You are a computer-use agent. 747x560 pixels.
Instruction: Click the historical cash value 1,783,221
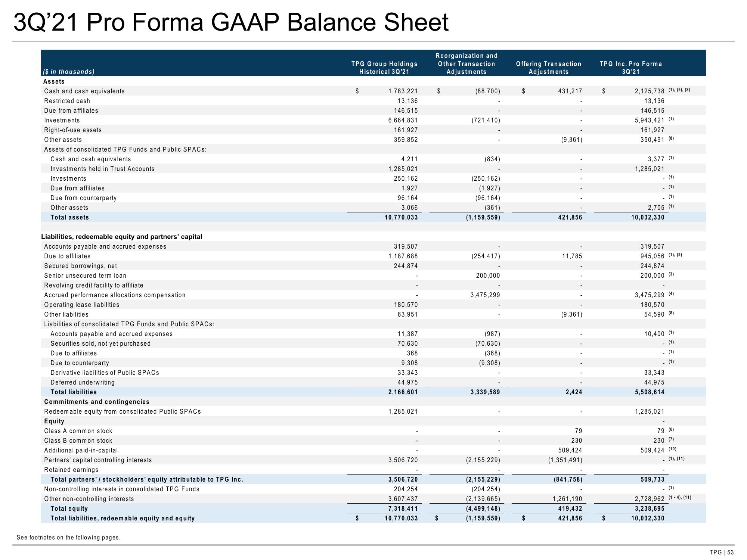403,91
